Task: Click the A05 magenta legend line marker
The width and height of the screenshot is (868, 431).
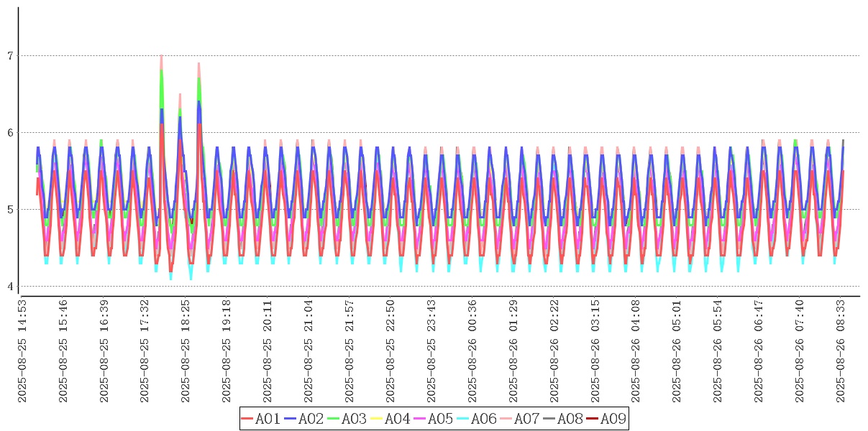Action: coord(420,419)
